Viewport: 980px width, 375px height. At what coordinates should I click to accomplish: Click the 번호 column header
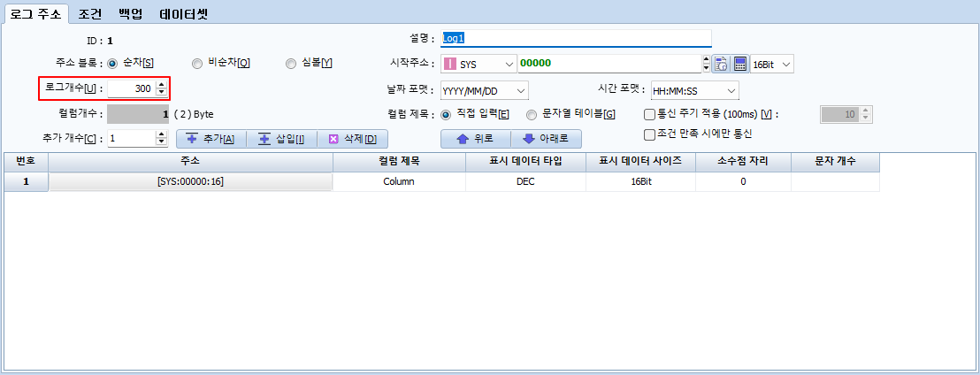27,161
